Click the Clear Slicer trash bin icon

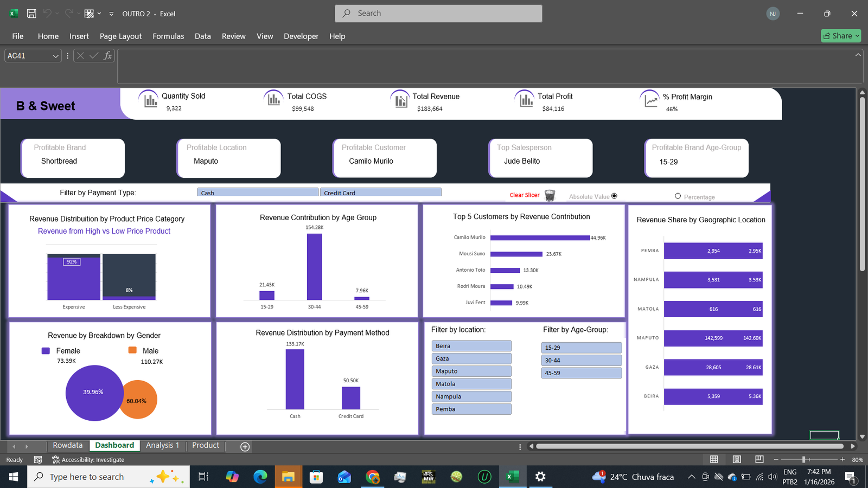(x=550, y=196)
